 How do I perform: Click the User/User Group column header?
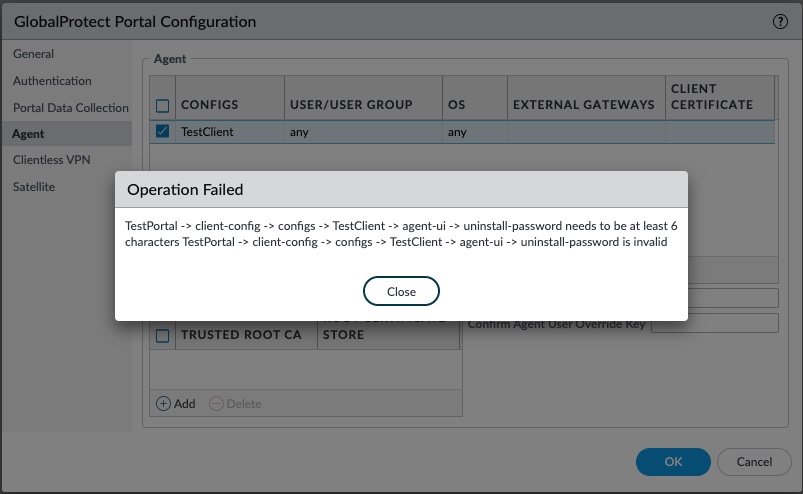pos(351,105)
